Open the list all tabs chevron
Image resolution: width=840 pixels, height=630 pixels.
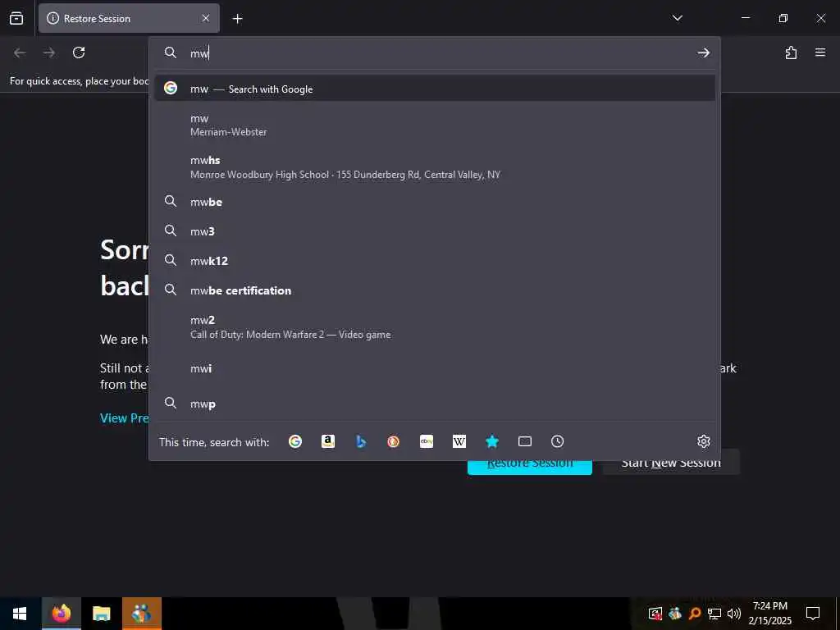(677, 18)
